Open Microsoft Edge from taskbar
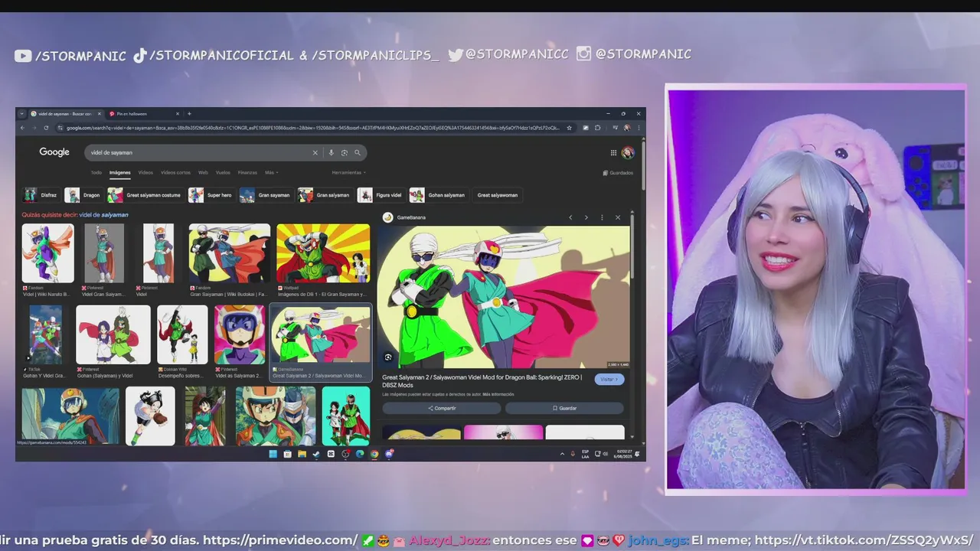Screen dimensions: 980x551 coord(360,454)
